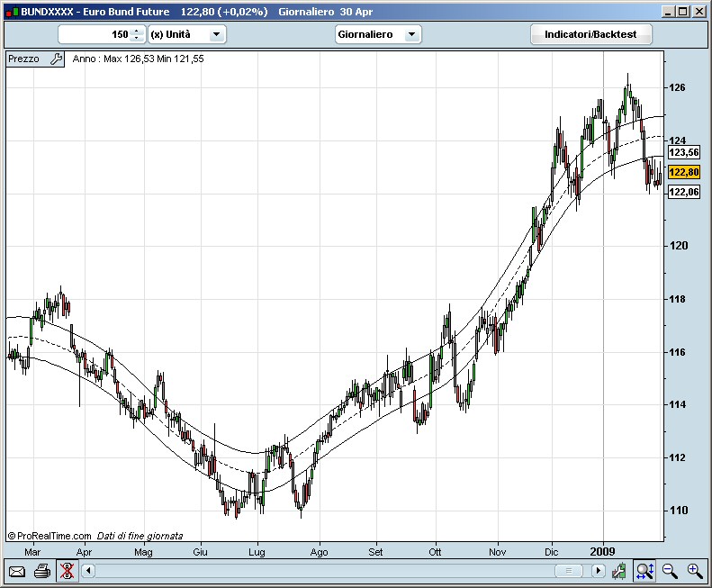Viewport: 712px width, 588px height.
Task: Click the zoom in magnifier
Action: click(x=695, y=571)
